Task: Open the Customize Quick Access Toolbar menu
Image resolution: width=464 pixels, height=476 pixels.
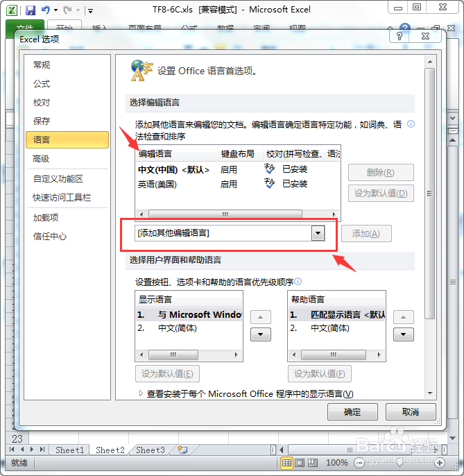Action: [x=90, y=11]
